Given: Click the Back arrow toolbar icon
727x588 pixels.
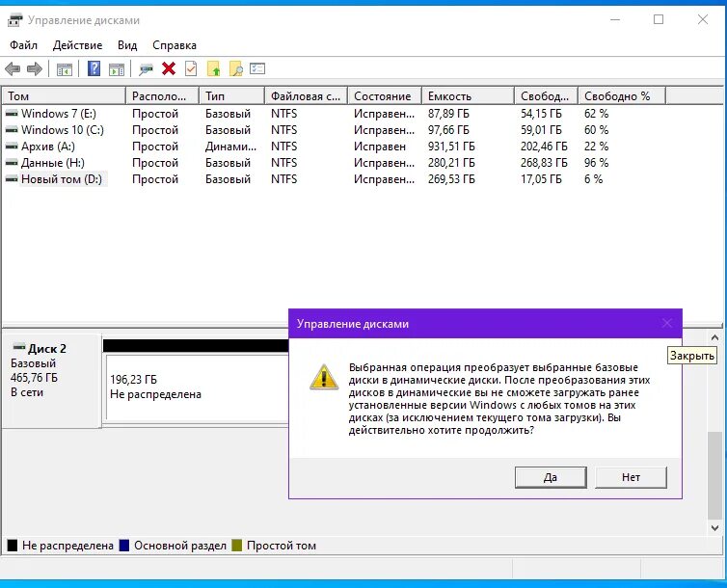Looking at the screenshot, I should tap(13, 69).
